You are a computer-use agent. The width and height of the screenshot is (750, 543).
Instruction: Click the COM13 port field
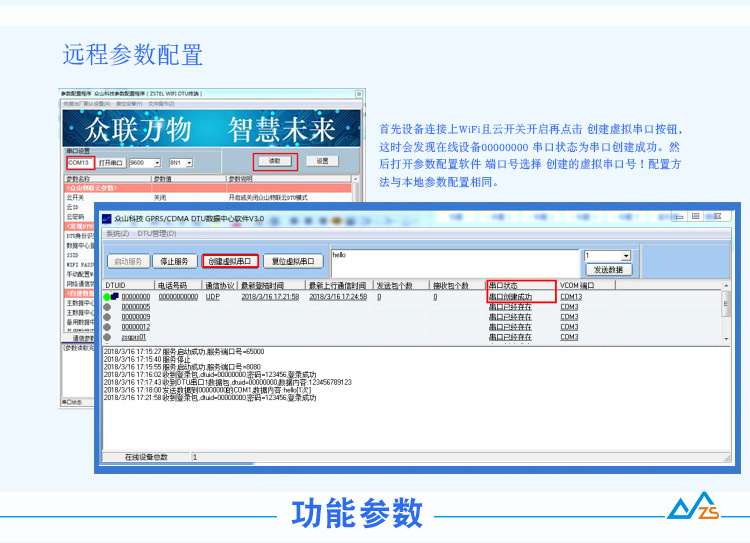(80, 163)
